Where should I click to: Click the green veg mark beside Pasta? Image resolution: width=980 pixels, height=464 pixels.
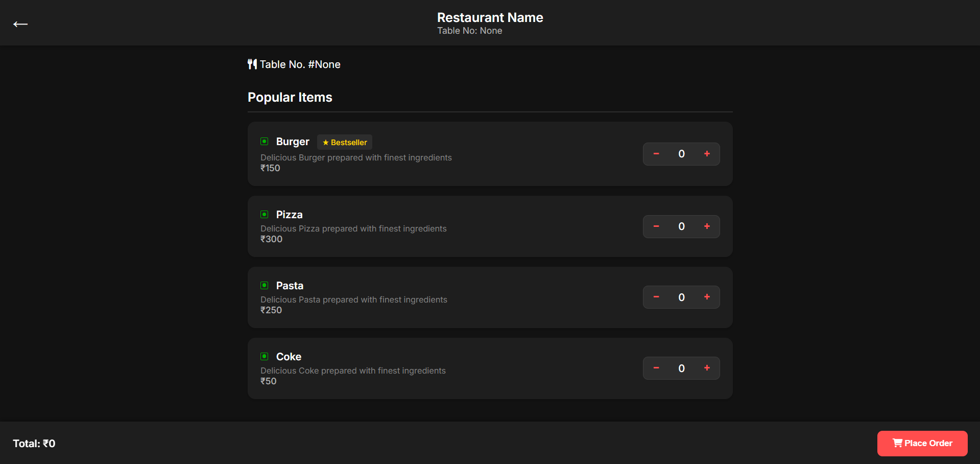pyautogui.click(x=265, y=286)
